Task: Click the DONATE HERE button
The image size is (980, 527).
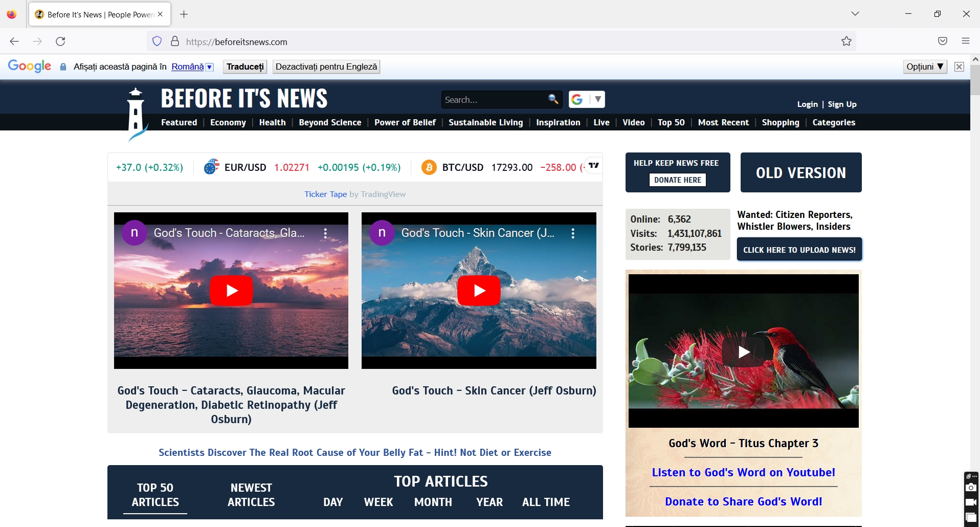Action: (x=677, y=180)
